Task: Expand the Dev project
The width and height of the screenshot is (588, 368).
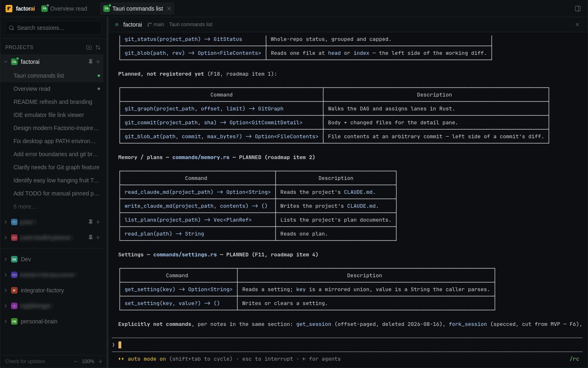Action: [6, 259]
